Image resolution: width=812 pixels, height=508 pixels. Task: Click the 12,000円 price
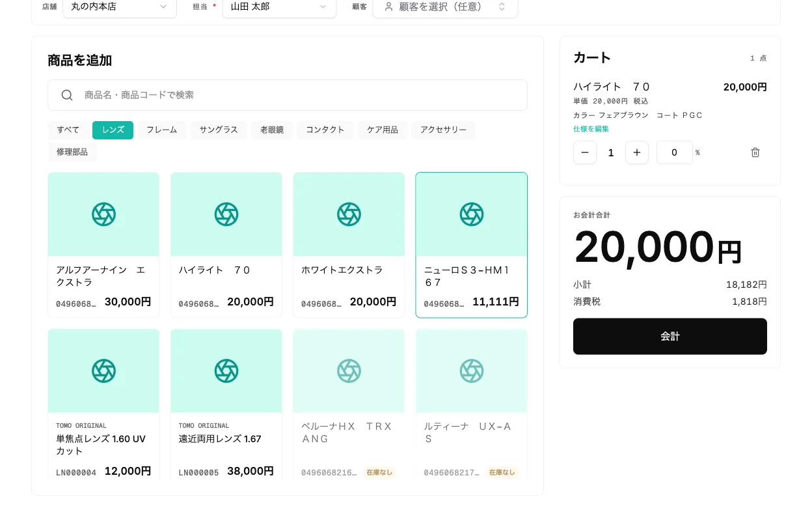[128, 472]
